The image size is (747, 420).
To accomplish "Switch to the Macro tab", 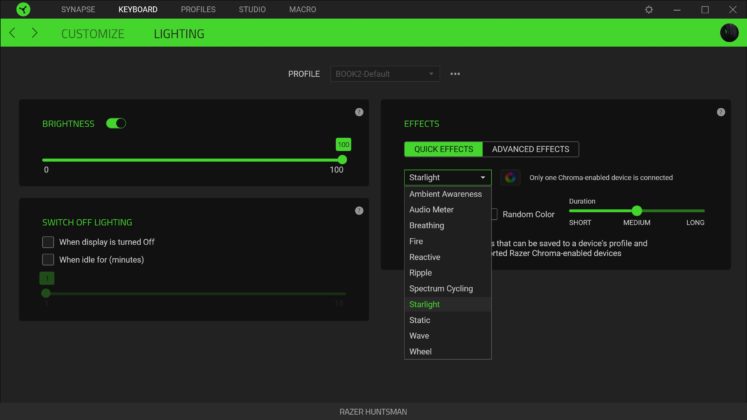I will 301,9.
